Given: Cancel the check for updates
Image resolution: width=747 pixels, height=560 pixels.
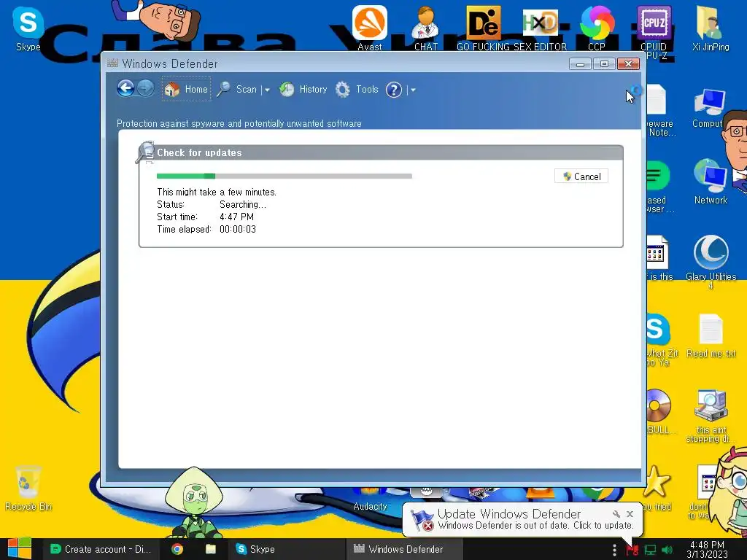Looking at the screenshot, I should pos(581,176).
